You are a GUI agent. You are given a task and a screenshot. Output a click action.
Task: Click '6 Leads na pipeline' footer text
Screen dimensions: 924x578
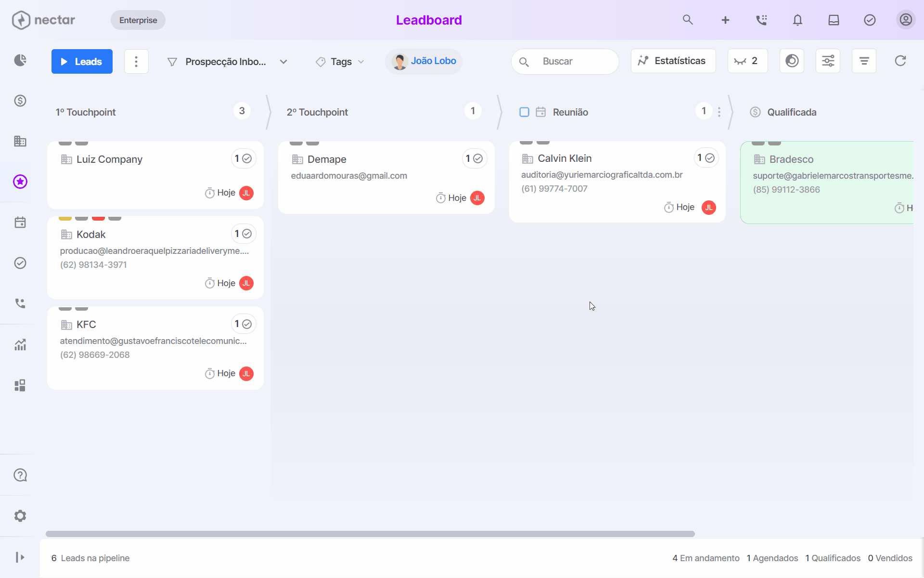click(x=90, y=558)
